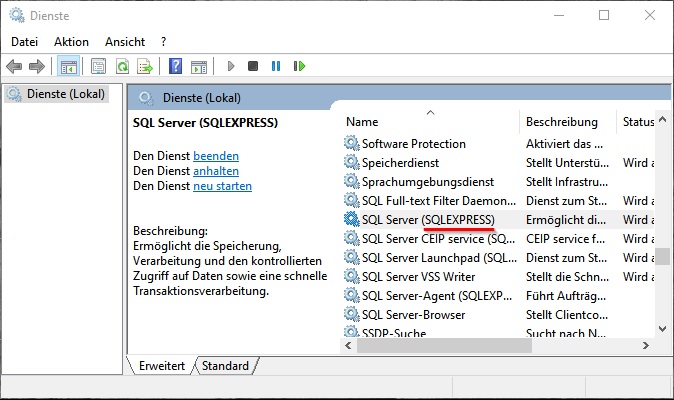Click gear icon of SQL Server Launchpad
The image size is (674, 400).
tap(352, 257)
